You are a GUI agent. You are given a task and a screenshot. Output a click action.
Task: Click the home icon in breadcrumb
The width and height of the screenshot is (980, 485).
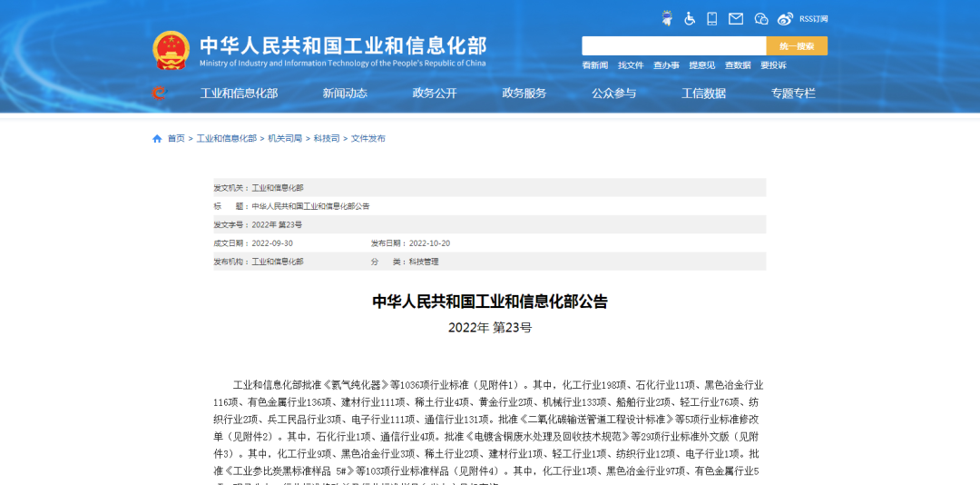pyautogui.click(x=157, y=138)
